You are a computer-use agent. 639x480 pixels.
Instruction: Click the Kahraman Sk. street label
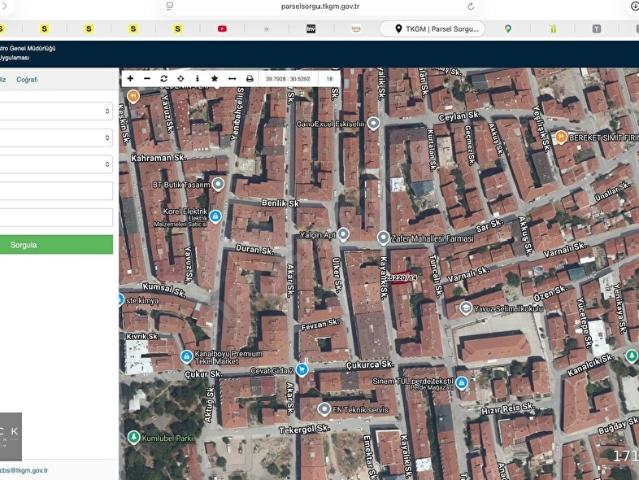(159, 158)
